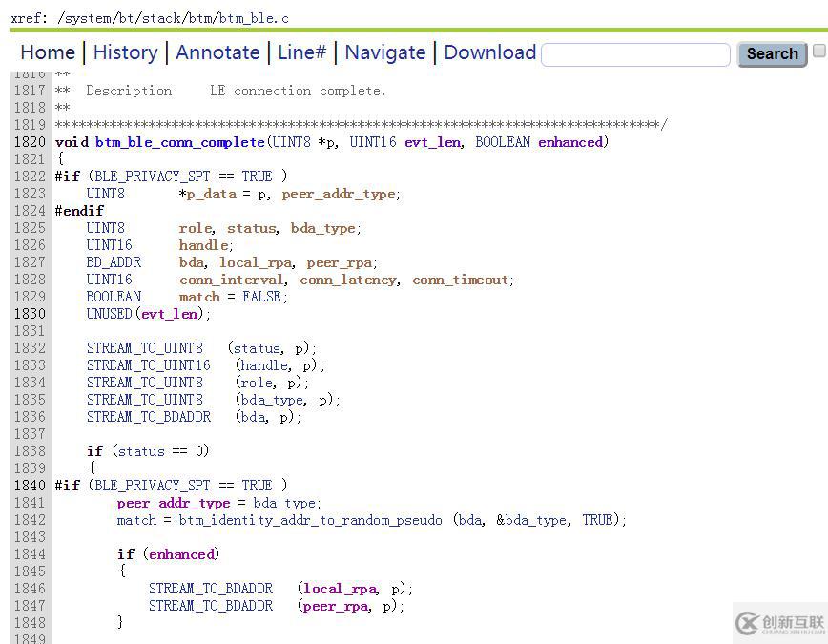Jump to line number 1840
Screen dimensions: 828x644
(30, 486)
